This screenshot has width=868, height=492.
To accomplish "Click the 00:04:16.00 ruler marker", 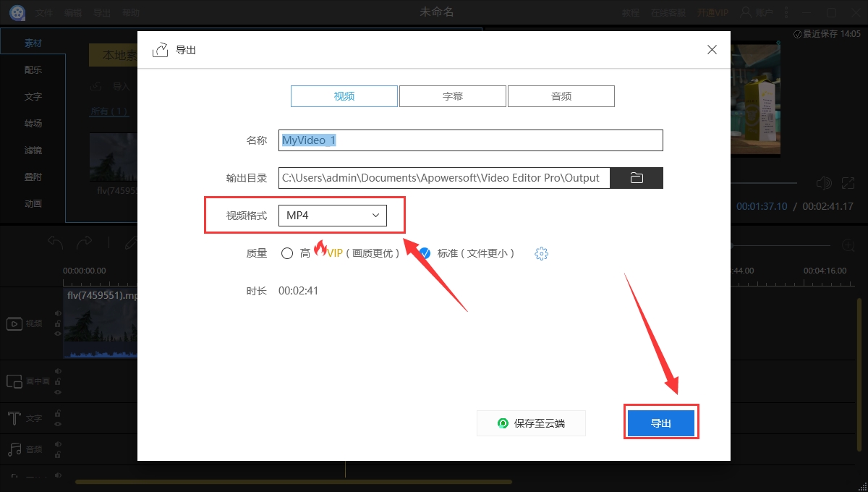I will (x=825, y=271).
